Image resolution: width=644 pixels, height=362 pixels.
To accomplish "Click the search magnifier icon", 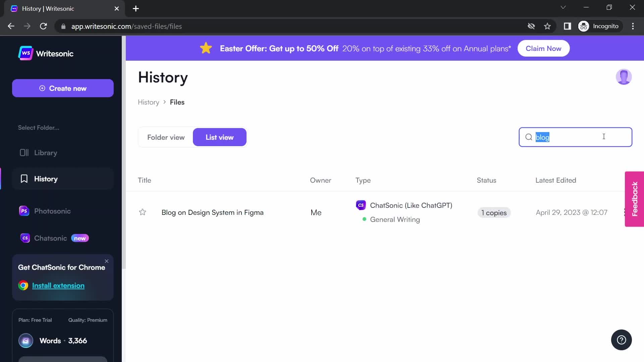I will (x=529, y=137).
